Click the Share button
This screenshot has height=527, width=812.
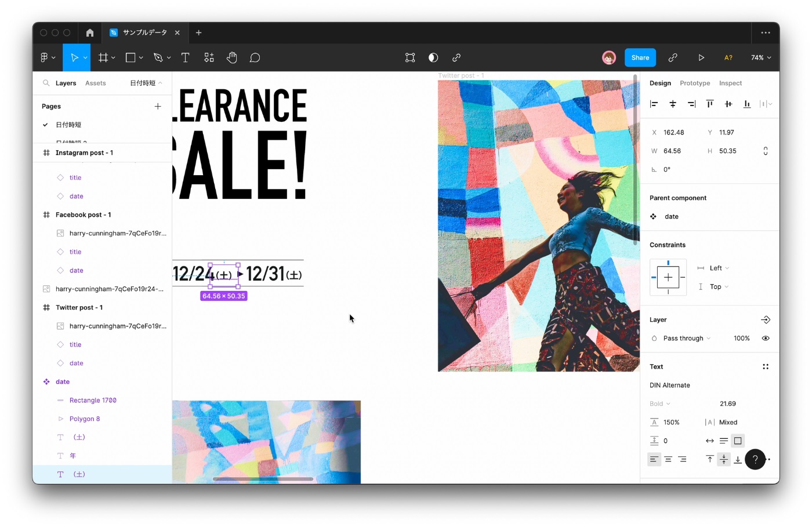click(x=640, y=57)
